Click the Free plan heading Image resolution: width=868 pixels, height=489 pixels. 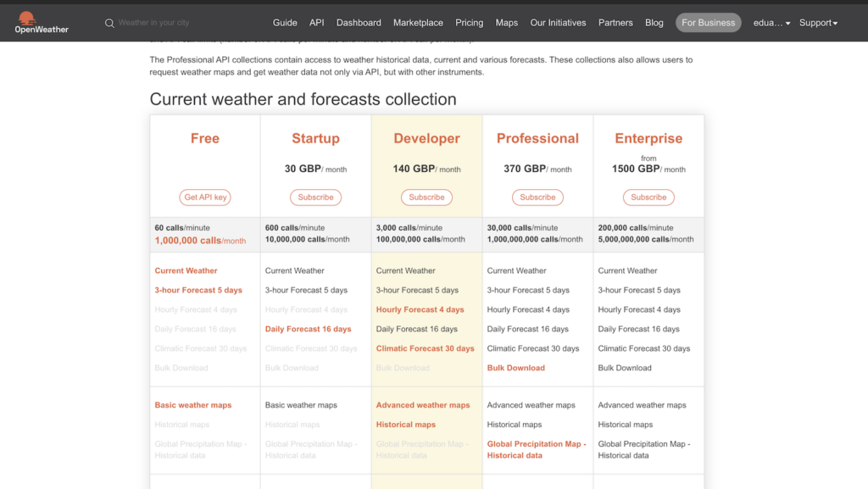click(x=205, y=138)
